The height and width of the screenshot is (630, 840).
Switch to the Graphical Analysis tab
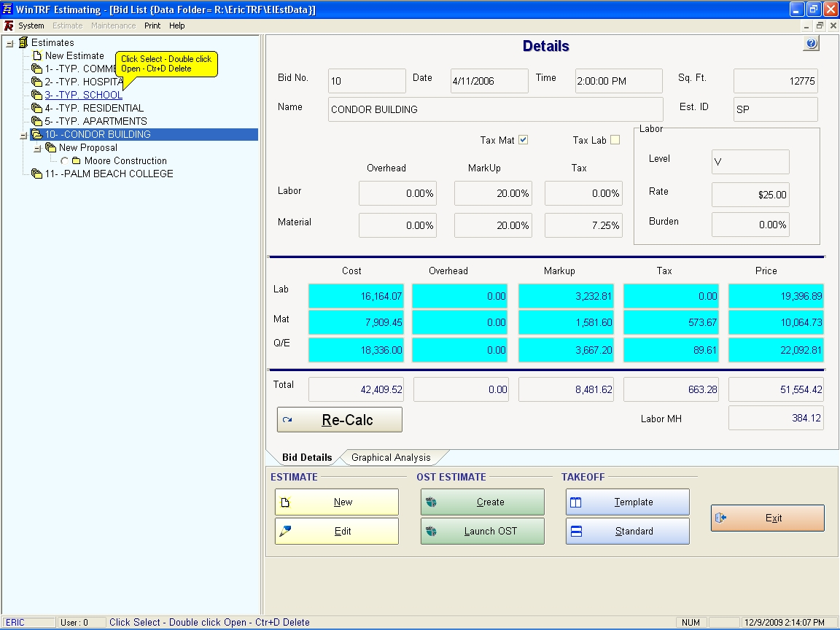click(391, 458)
